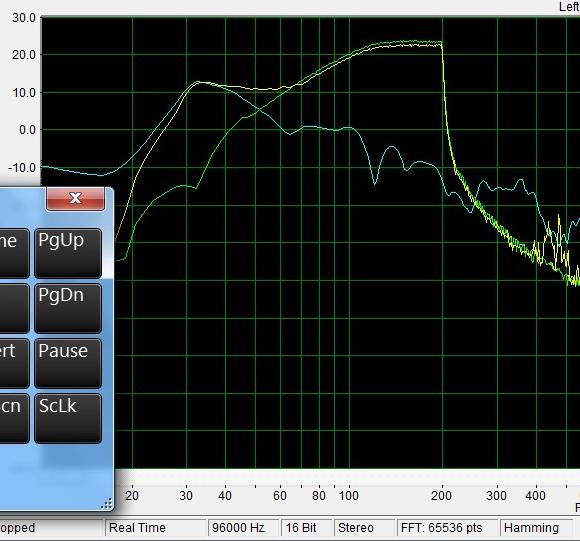Click the FFT: 65536 pts status entry
580x541 pixels.
(447, 528)
